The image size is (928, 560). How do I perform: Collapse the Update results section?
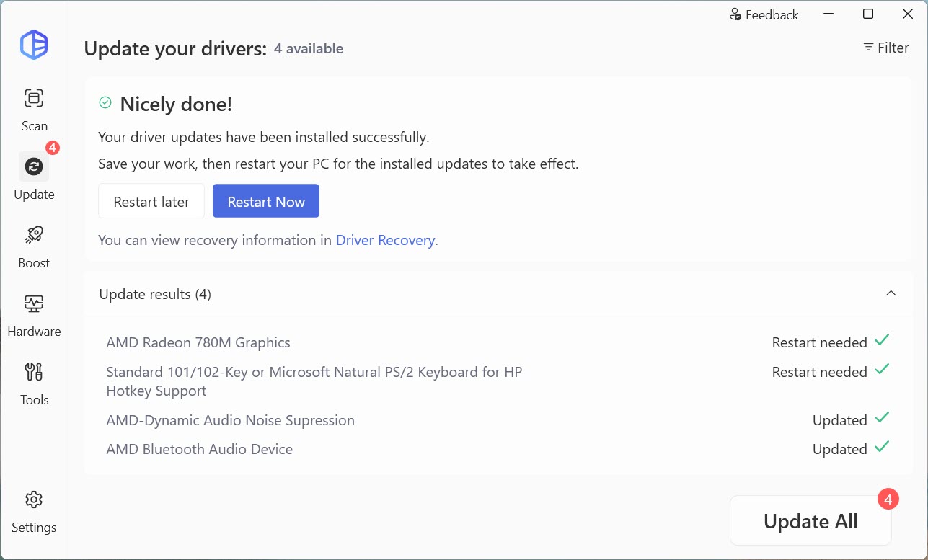(x=891, y=293)
